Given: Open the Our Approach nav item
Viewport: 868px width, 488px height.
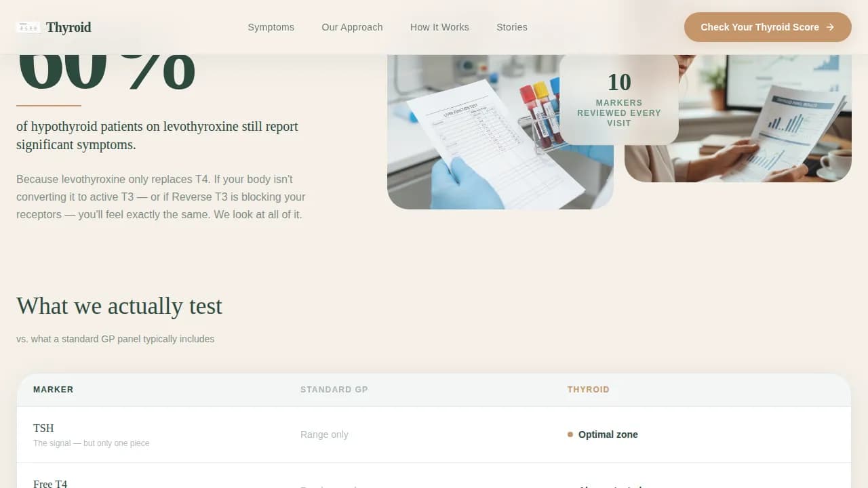Looking at the screenshot, I should coord(352,27).
